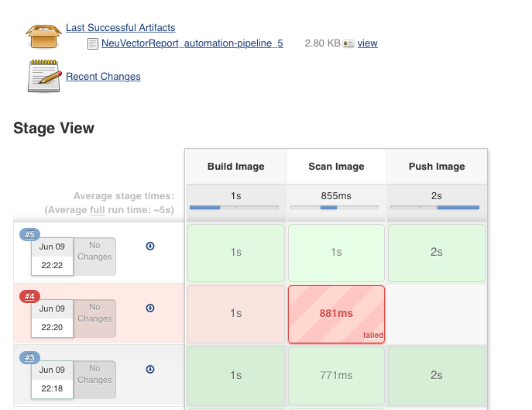Select the #3 build badge
This screenshot has height=410, width=532.
point(30,357)
